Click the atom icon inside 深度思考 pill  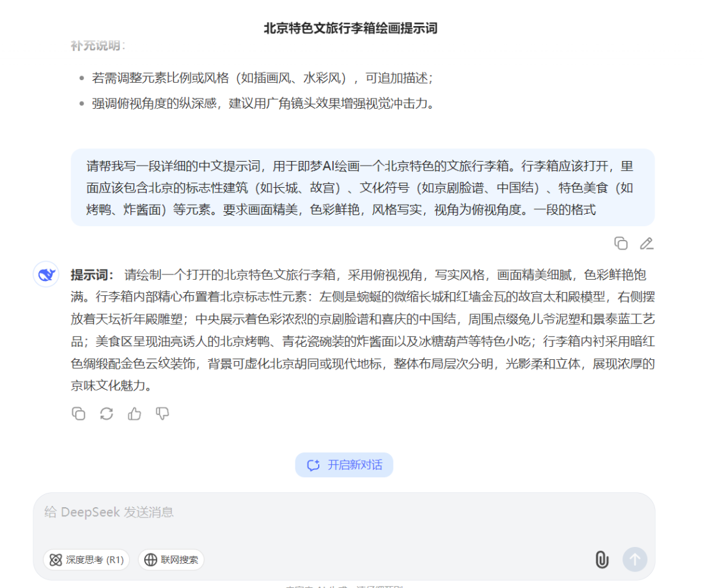[x=56, y=559]
